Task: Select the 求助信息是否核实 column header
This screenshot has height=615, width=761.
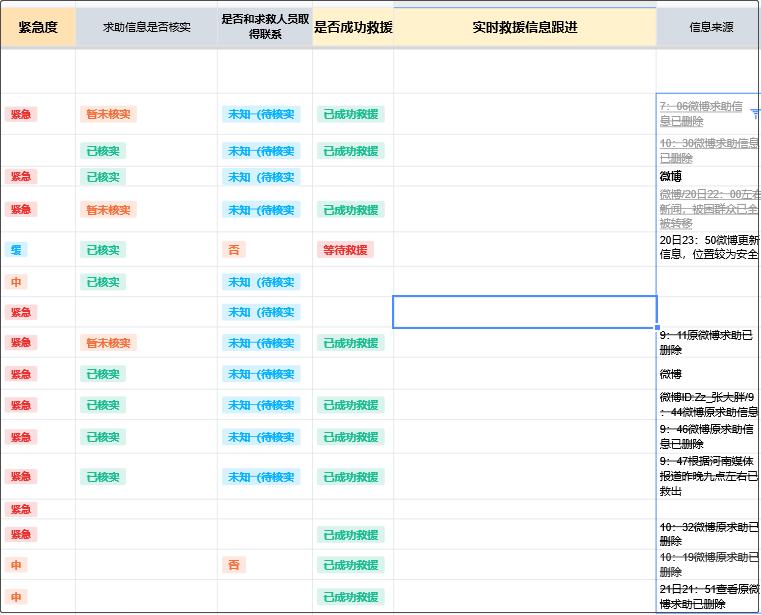Action: coord(147,27)
